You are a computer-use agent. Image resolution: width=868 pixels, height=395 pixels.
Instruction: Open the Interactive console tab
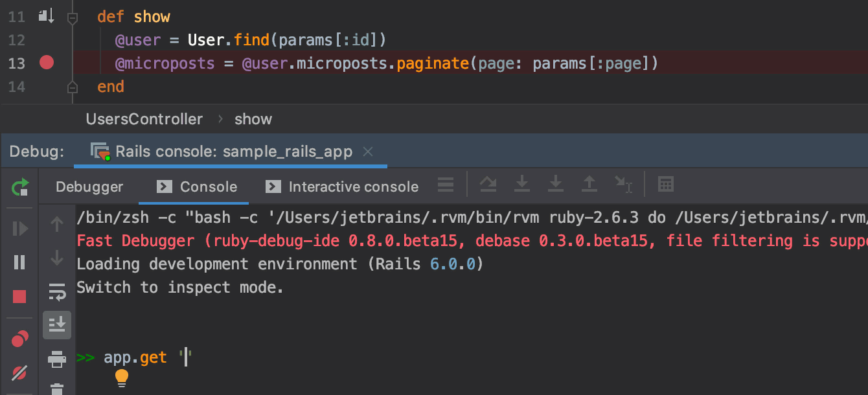pyautogui.click(x=352, y=186)
